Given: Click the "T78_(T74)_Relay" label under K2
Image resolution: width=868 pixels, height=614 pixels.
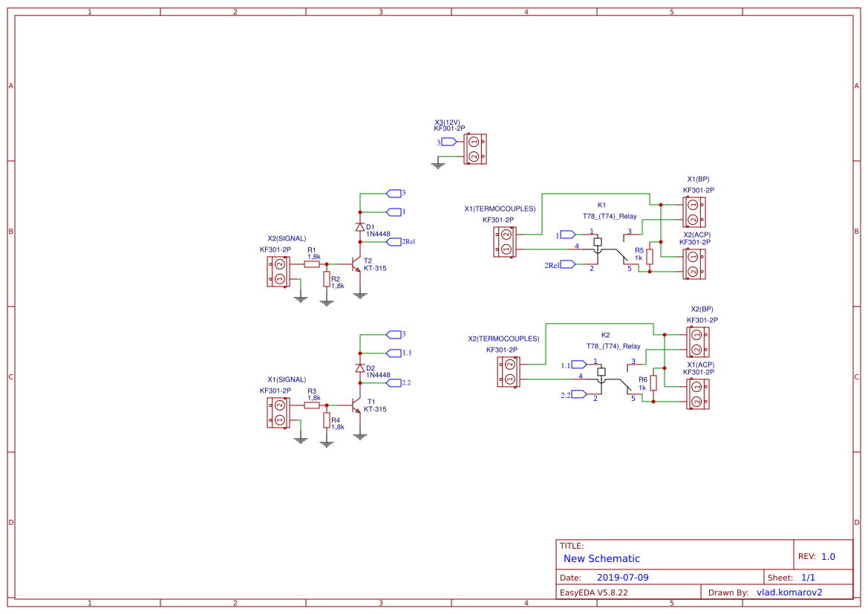Looking at the screenshot, I should tap(613, 346).
